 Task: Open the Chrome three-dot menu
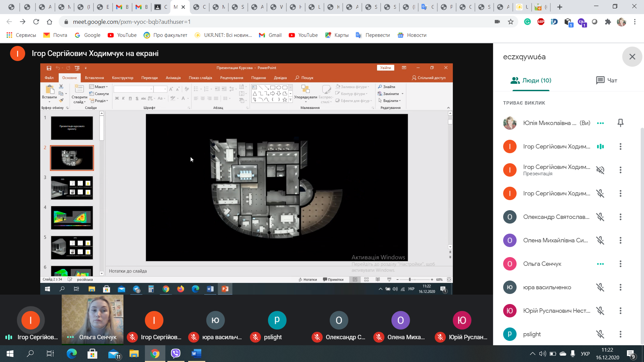(635, 22)
